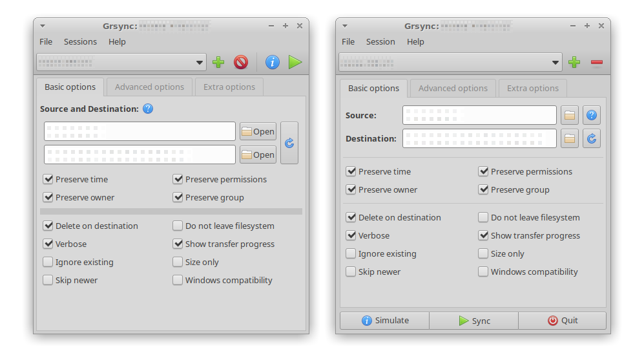Open the session dropdown in the right window
Image resolution: width=644 pixels, height=353 pixels.
[450, 63]
